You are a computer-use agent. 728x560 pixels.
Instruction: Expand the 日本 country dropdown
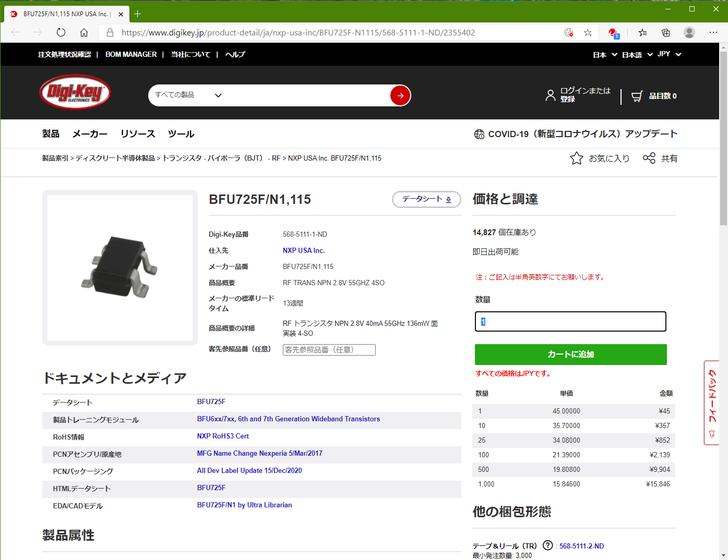605,54
